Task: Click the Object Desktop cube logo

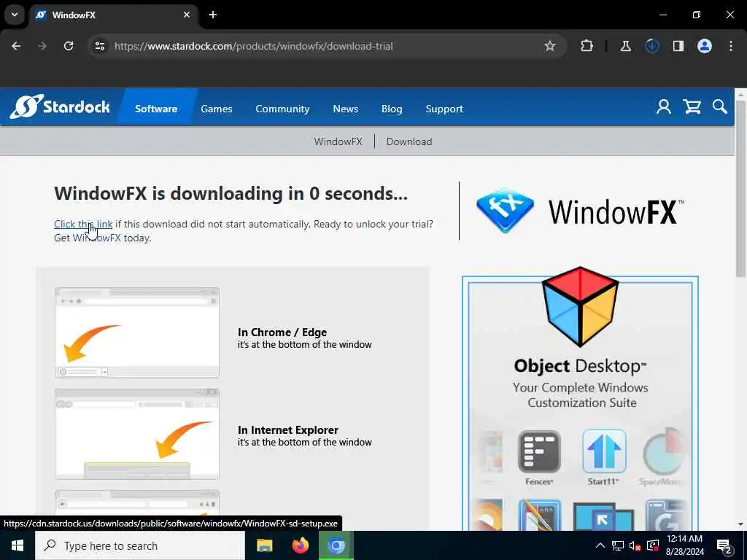Action: coord(580,306)
